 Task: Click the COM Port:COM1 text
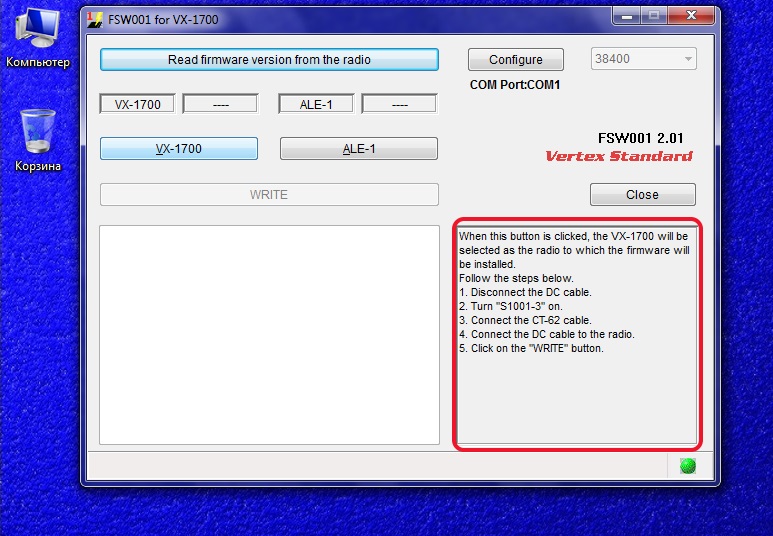tap(515, 85)
